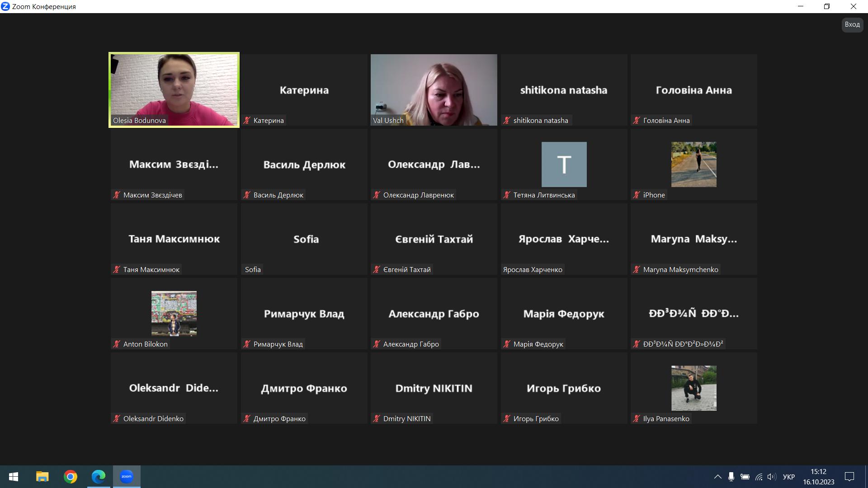Screen dimensions: 868x488
Task: Open the Wi-Fi network tray icon
Action: click(x=759, y=477)
